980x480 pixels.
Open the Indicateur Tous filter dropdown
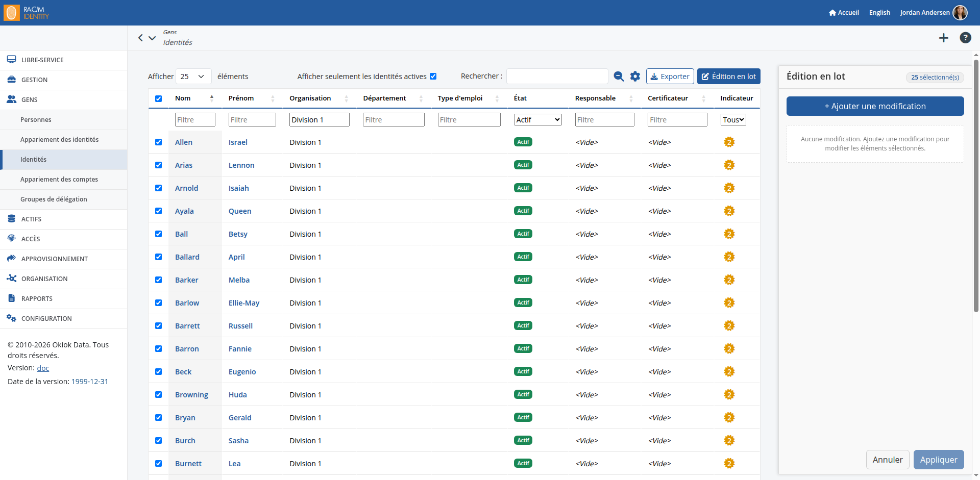[733, 120]
